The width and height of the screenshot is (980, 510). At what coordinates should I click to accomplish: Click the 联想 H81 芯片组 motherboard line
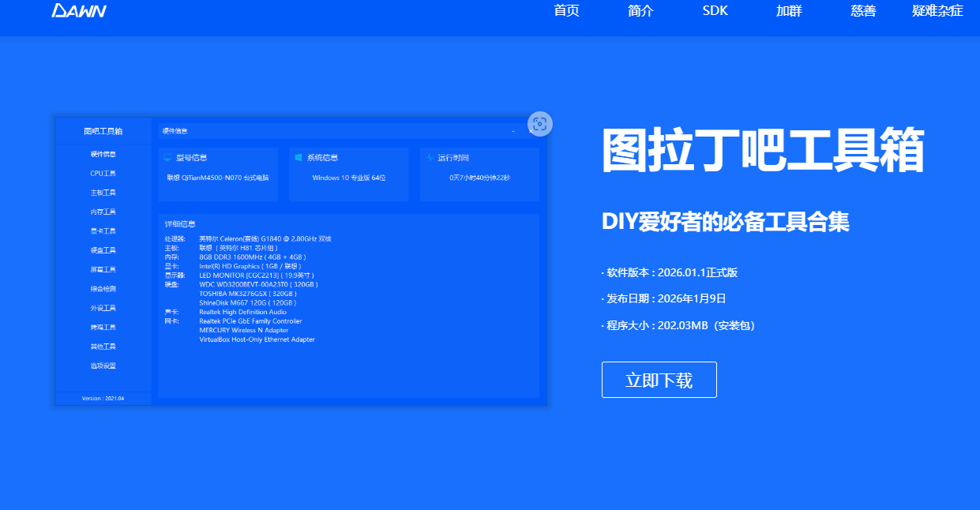pos(238,248)
